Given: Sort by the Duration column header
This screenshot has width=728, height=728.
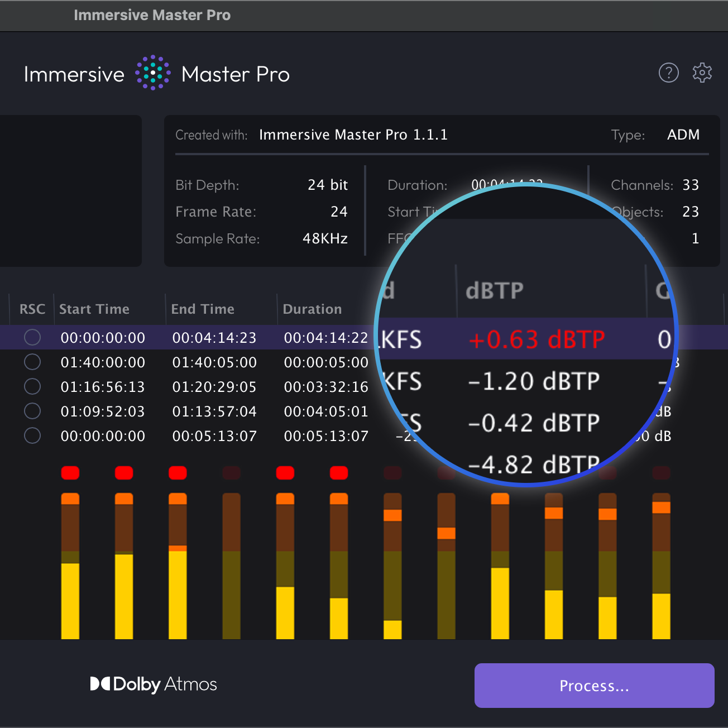Looking at the screenshot, I should (312, 309).
